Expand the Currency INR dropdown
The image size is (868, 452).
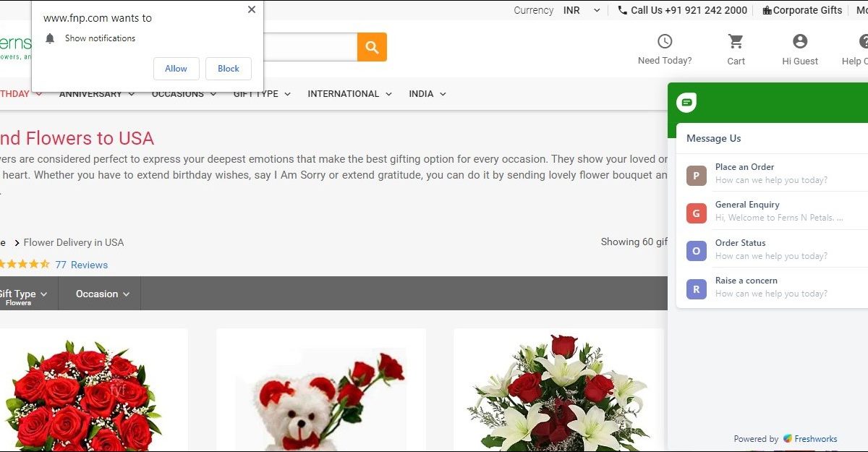click(x=582, y=10)
